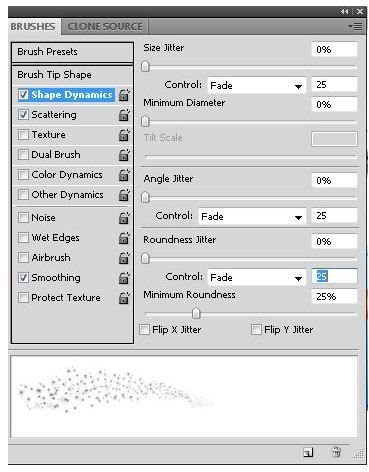Open Angle Jitter Control dropdown
The width and height of the screenshot is (369, 472).
click(x=252, y=217)
